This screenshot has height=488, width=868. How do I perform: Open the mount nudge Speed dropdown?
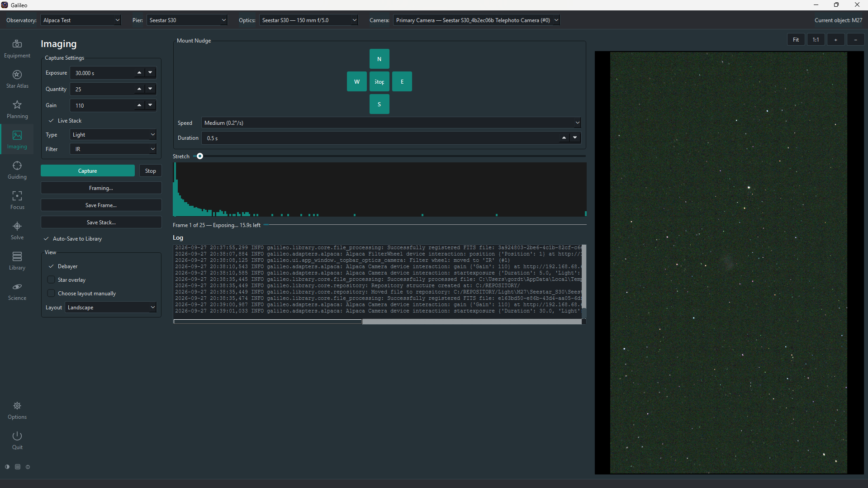click(392, 123)
